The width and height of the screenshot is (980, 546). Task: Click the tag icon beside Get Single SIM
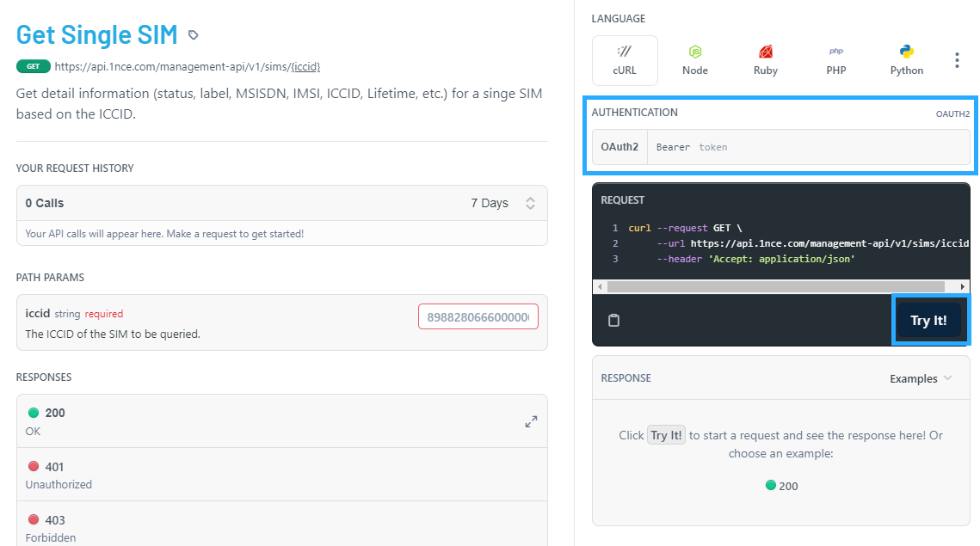194,35
